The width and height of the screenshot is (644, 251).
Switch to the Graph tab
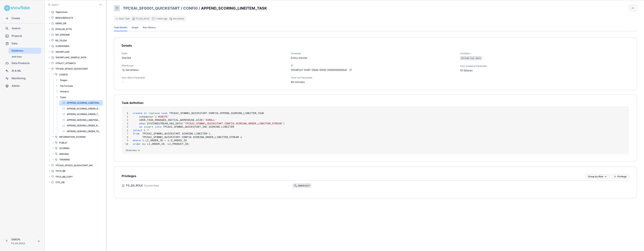(x=135, y=27)
